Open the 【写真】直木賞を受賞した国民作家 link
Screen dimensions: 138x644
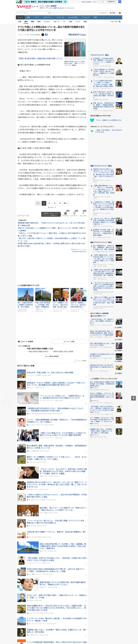(x=40, y=58)
